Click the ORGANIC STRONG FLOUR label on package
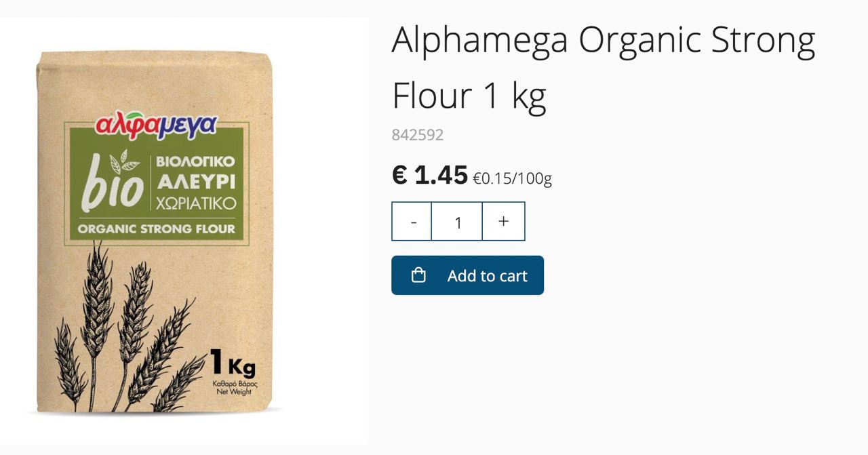The image size is (868, 455). 157,229
